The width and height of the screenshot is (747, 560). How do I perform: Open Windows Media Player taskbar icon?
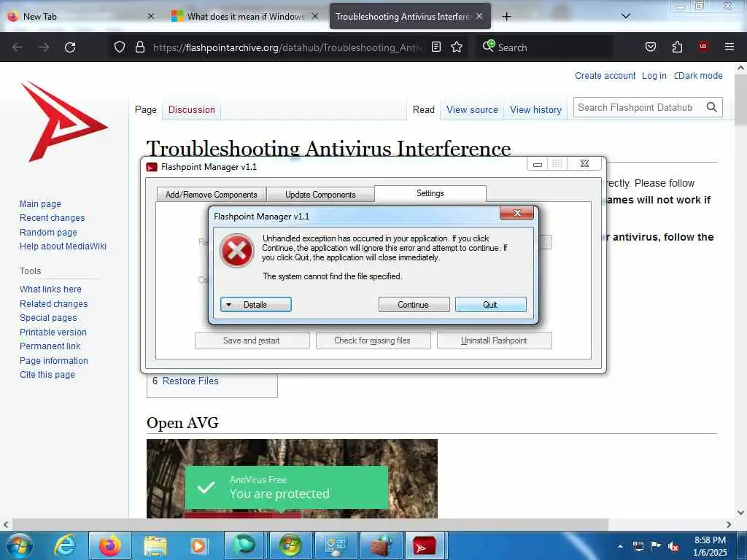[198, 545]
